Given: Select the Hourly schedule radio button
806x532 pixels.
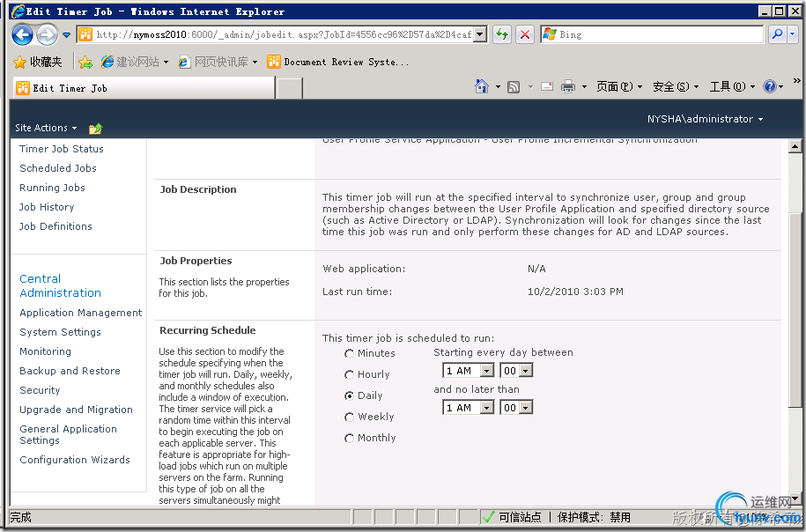Looking at the screenshot, I should [349, 374].
